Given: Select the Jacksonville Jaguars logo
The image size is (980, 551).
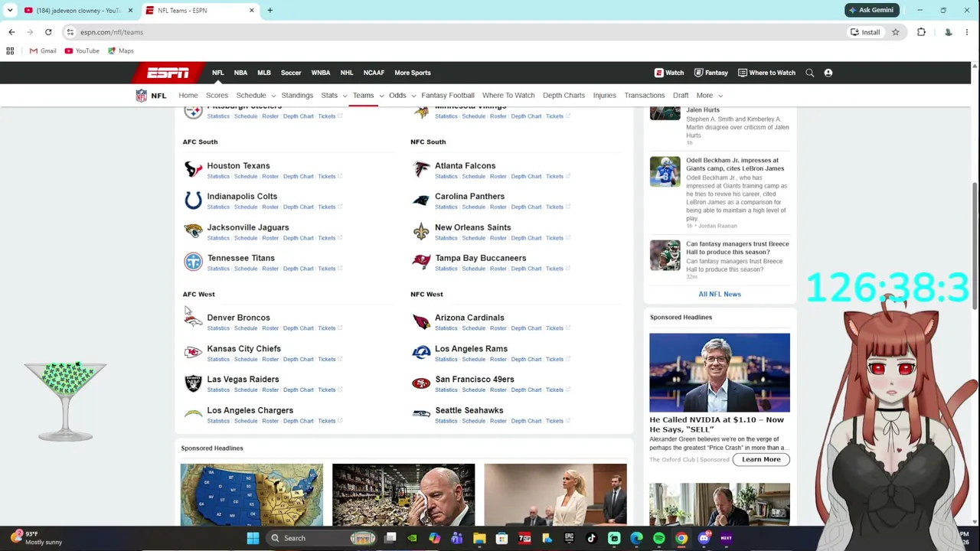Looking at the screenshot, I should click(193, 230).
